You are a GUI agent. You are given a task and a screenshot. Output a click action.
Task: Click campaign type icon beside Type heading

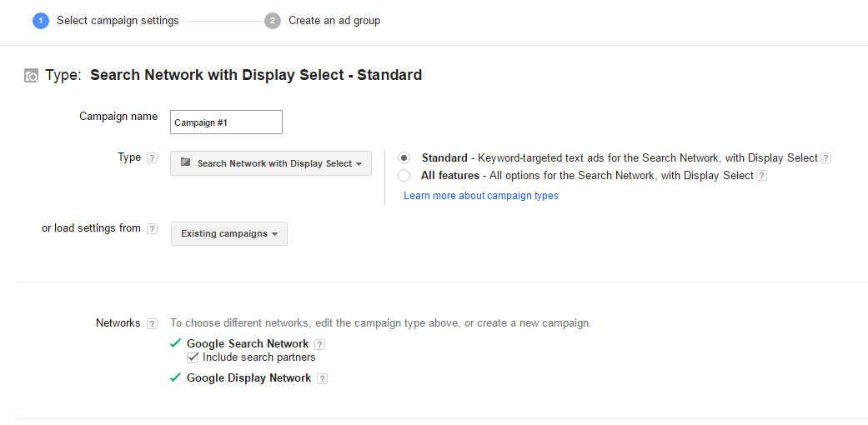[x=31, y=76]
